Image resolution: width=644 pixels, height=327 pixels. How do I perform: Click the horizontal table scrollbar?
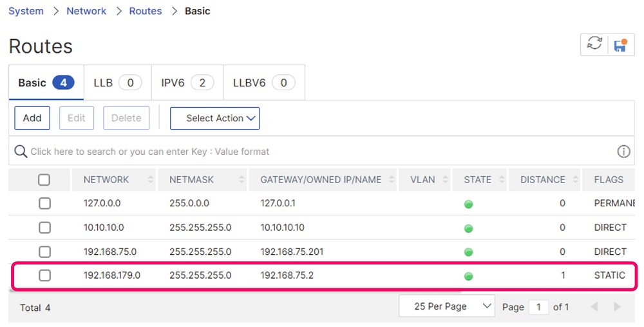(x=235, y=291)
